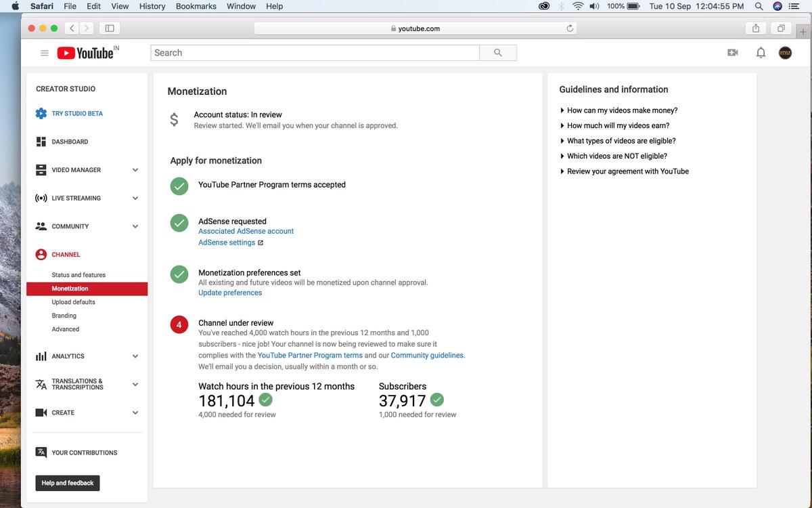Expand the Create section chevron
This screenshot has height=508, width=812.
[x=135, y=412]
